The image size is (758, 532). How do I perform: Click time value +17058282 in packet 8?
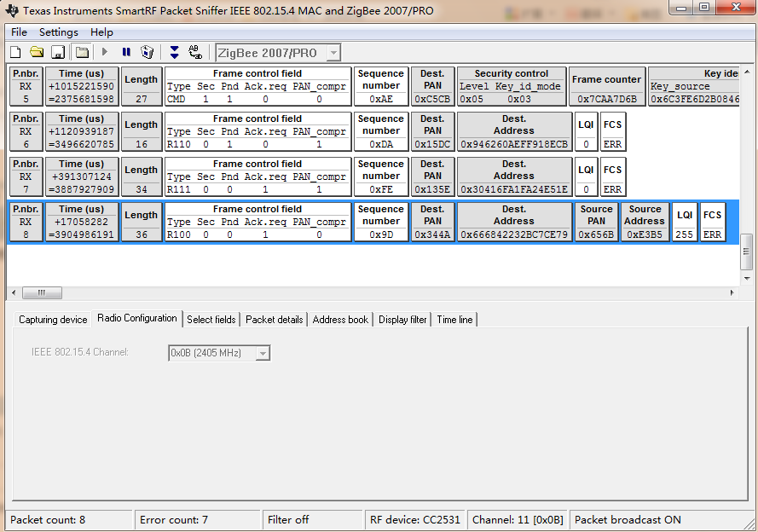coord(81,222)
